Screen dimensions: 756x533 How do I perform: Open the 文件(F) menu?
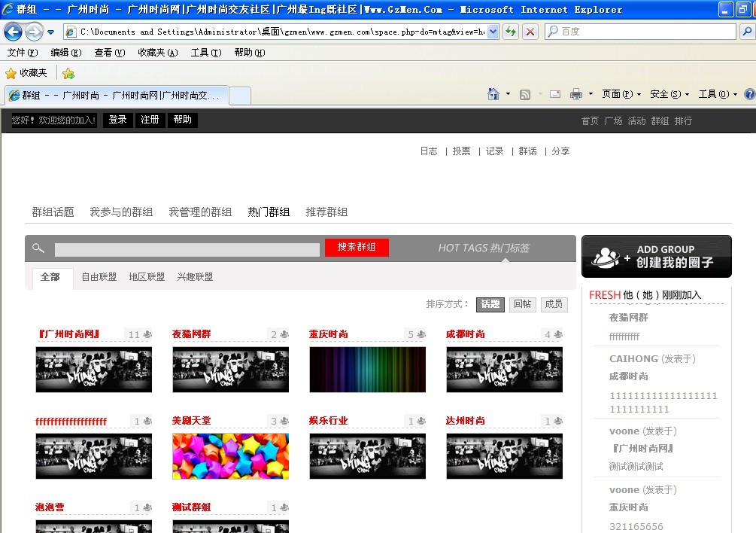pyautogui.click(x=22, y=53)
